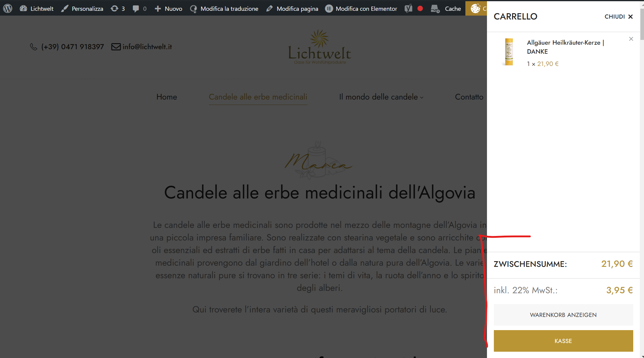Open the comments bubble with 0
The width and height of the screenshot is (644, 358).
140,8
